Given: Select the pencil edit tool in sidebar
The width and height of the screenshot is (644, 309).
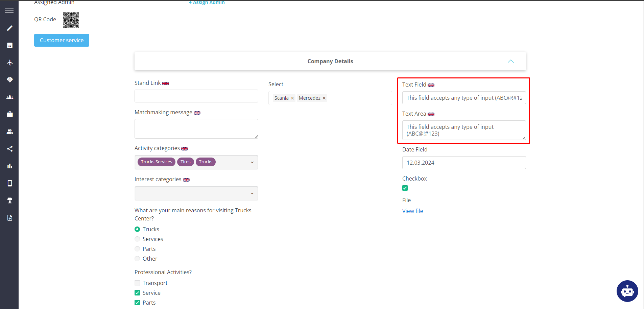Looking at the screenshot, I should [9, 28].
